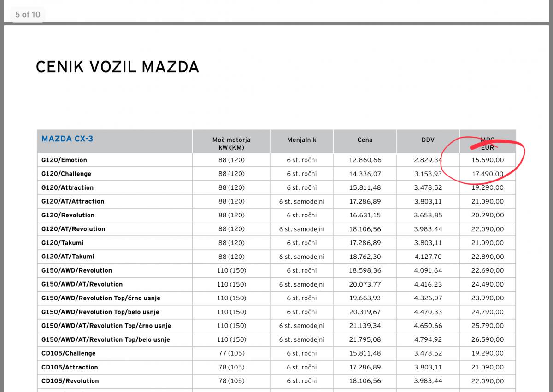
Task: Click "G150/AWD/Revolution Top/črno usnje" model name
Action: [x=101, y=298]
